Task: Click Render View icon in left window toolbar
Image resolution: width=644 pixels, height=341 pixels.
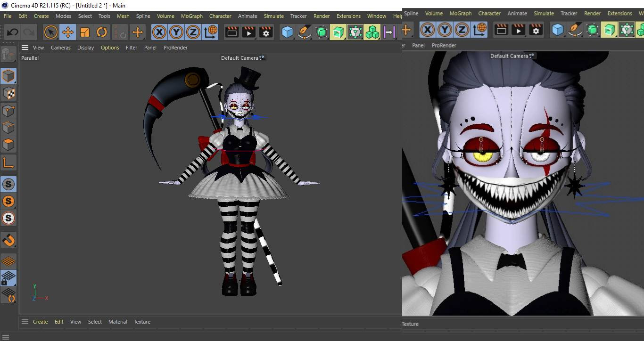Action: [x=232, y=32]
